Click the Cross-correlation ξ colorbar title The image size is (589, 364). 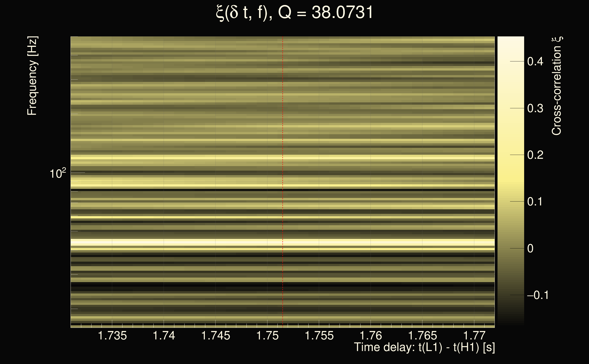[557, 86]
